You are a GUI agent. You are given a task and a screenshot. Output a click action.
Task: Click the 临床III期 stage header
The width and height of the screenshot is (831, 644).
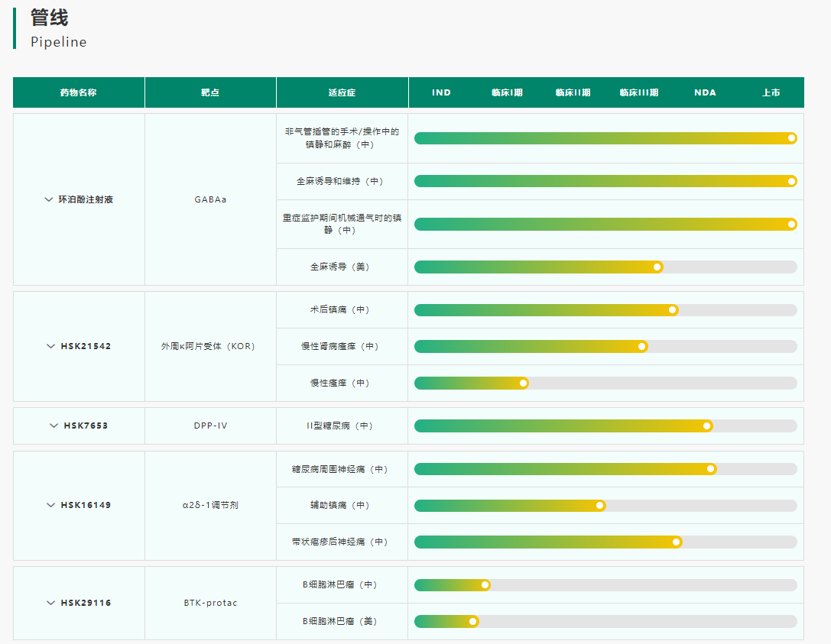pyautogui.click(x=638, y=92)
